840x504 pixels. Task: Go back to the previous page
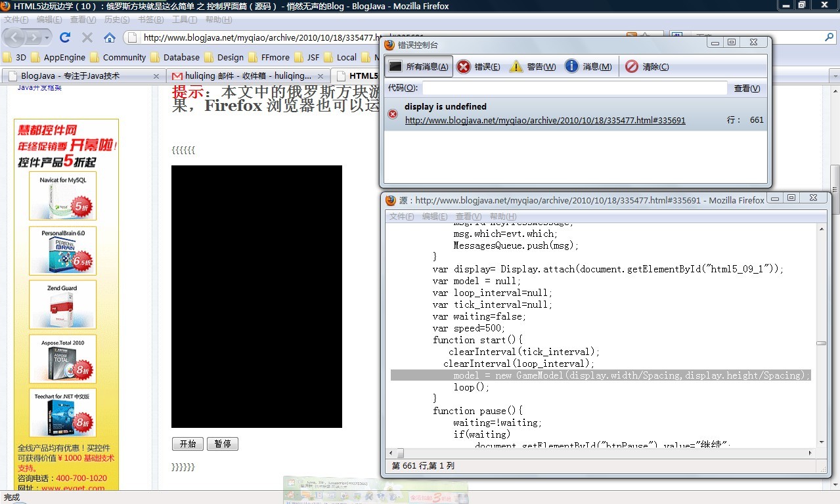tap(14, 37)
